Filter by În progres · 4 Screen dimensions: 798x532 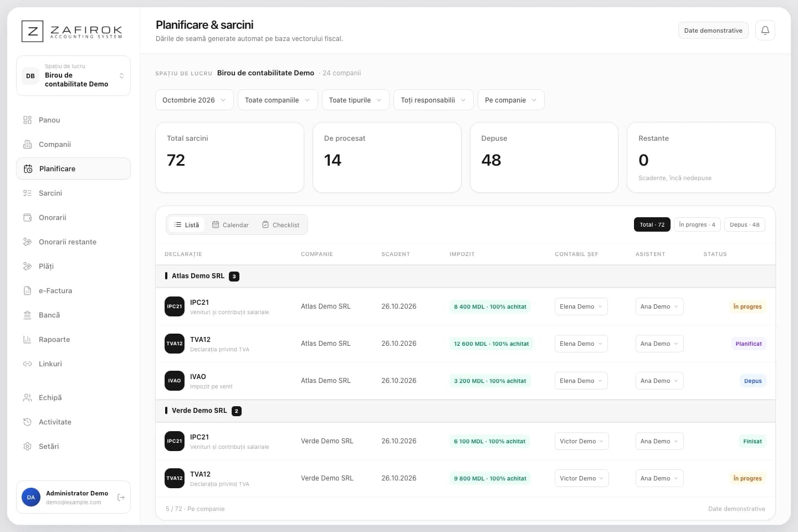(697, 224)
